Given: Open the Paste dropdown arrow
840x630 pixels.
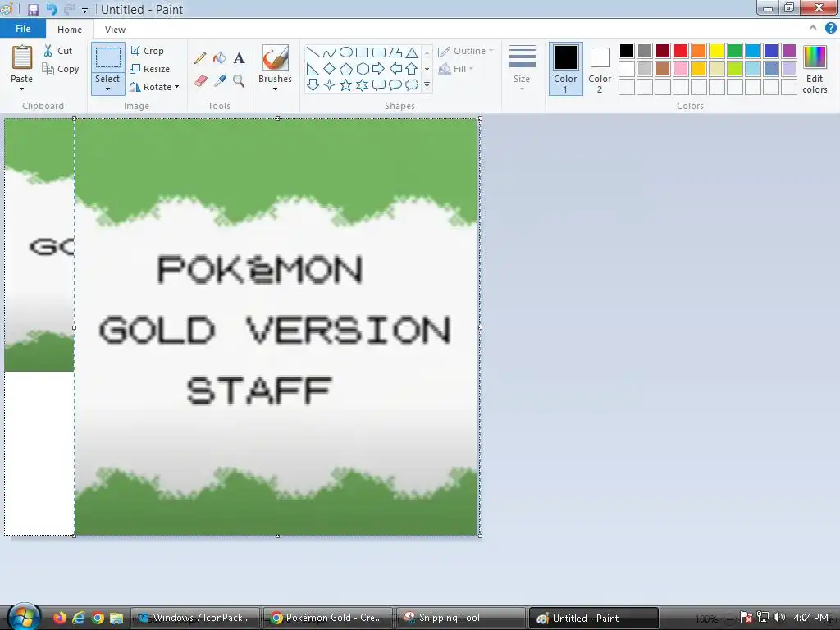Looking at the screenshot, I should [21, 89].
